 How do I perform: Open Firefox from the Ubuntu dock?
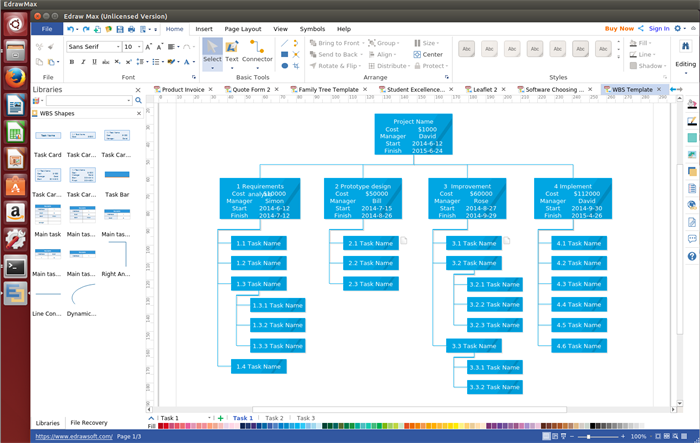(x=15, y=78)
